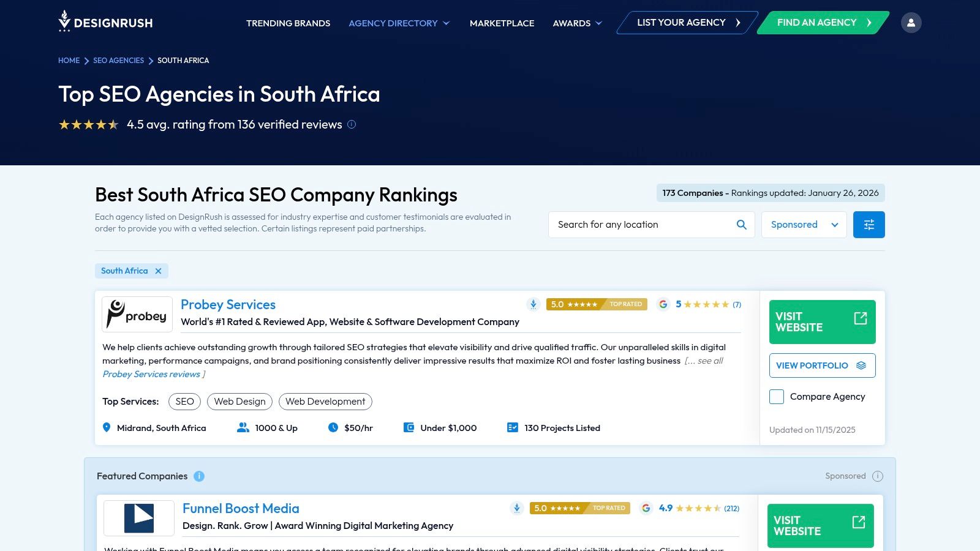This screenshot has width=980, height=551.
Task: Open the Sponsored sorting dropdown
Action: tap(803, 224)
